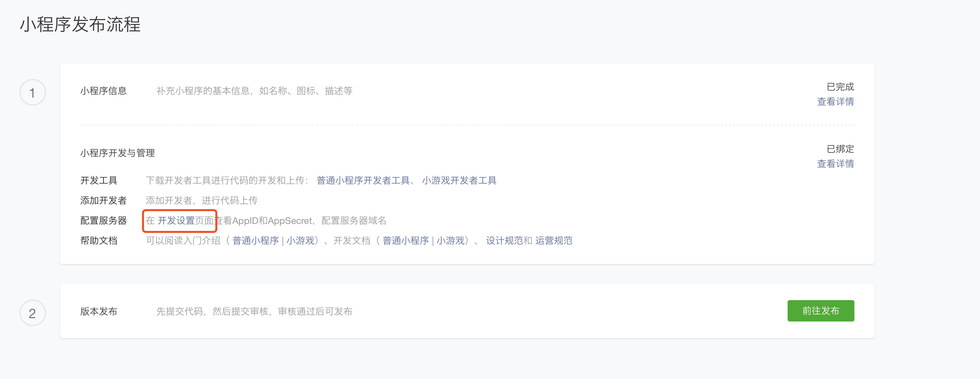Viewport: 980px width, 379px height.
Task: Open 小游戏 link in 开发文档
Action: (x=450, y=241)
